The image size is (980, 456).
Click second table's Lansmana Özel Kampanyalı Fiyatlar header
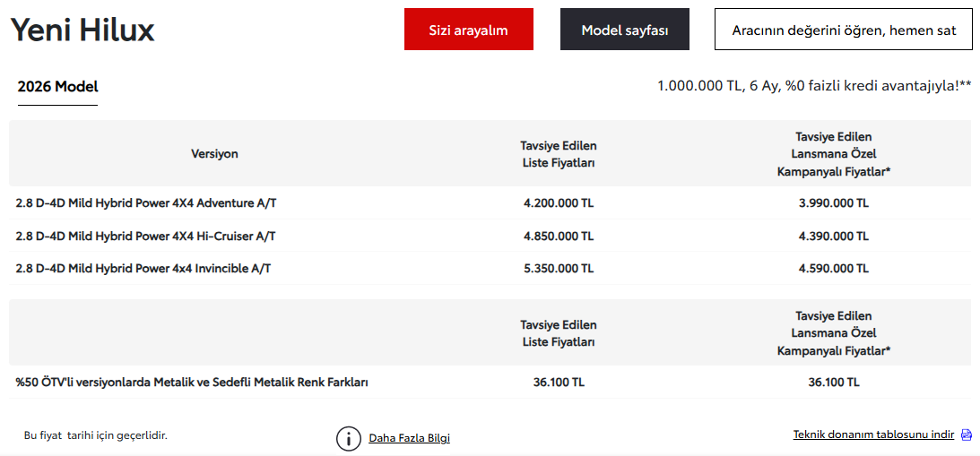point(834,333)
